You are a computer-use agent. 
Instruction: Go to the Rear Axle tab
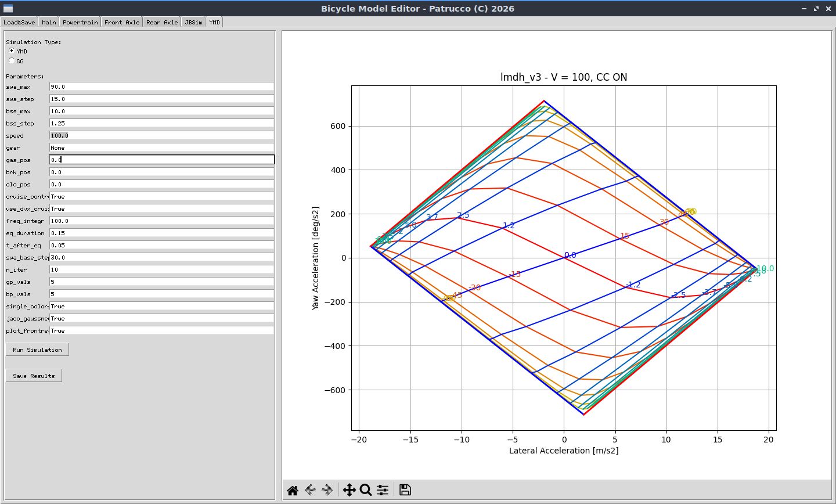coord(162,22)
